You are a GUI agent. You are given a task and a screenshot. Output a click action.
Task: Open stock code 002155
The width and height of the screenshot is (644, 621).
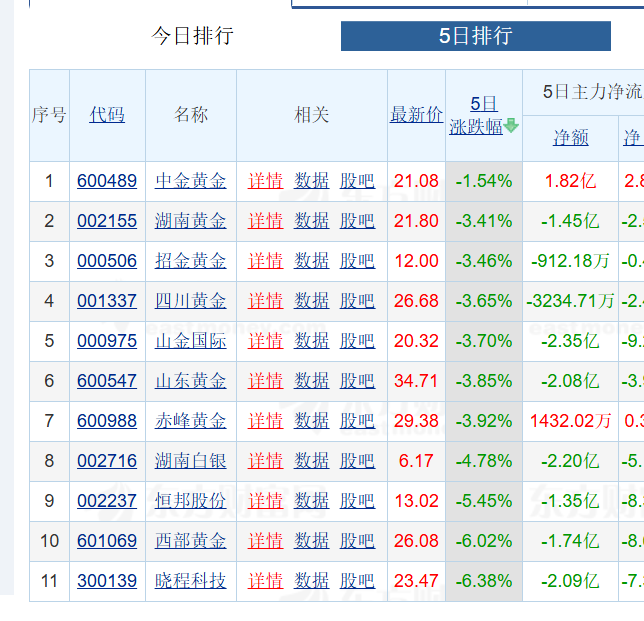(x=107, y=221)
